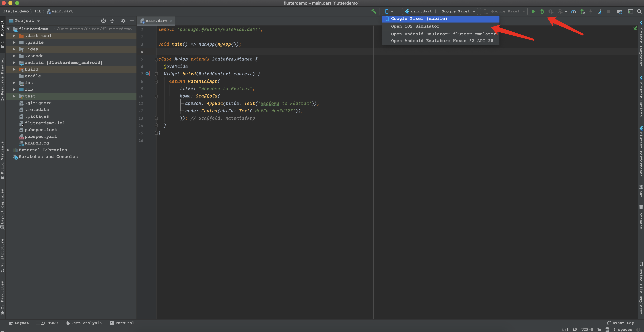Select Open iOS Simulator option
Image resolution: width=644 pixels, height=332 pixels.
(415, 26)
